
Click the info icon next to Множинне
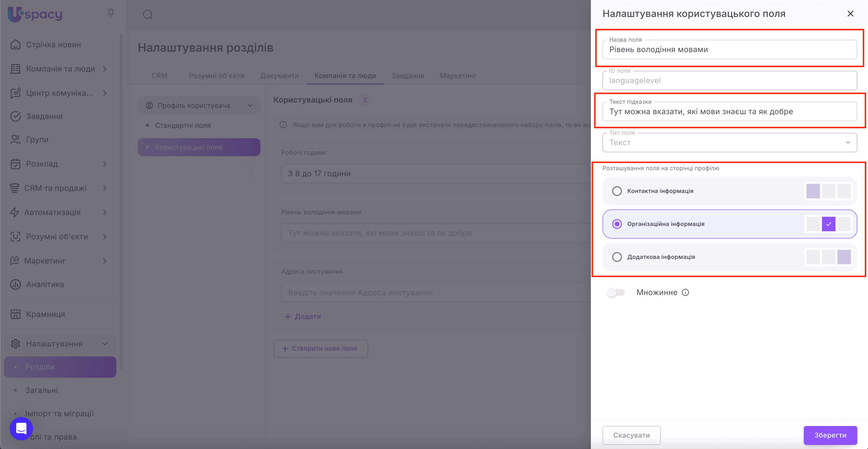[x=685, y=292]
